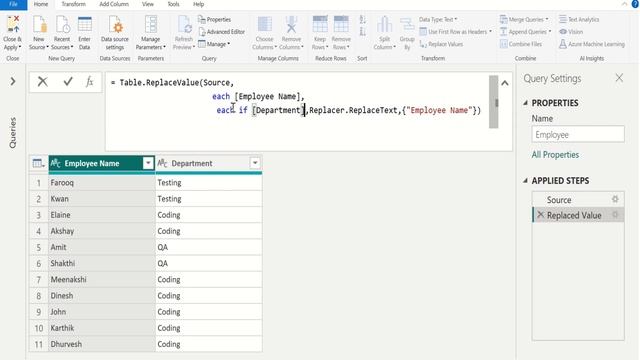Open the Help tab
Screen dimensions: 640x360
coord(198,4)
